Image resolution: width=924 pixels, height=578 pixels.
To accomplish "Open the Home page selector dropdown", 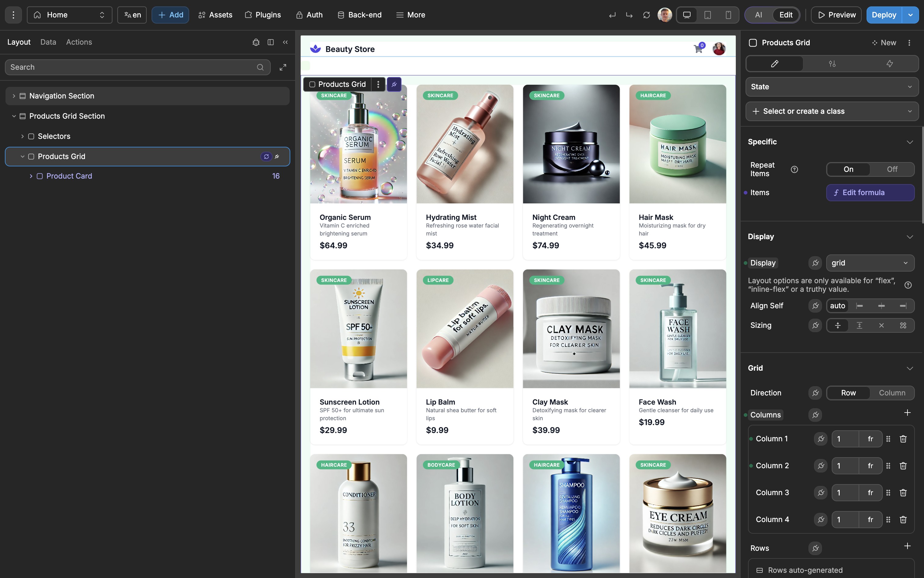I will (69, 15).
